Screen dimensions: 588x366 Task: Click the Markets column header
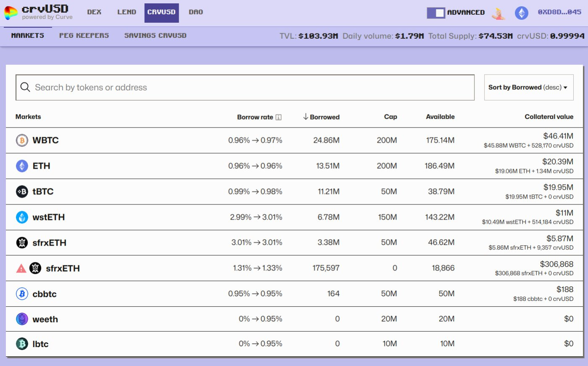pos(28,117)
